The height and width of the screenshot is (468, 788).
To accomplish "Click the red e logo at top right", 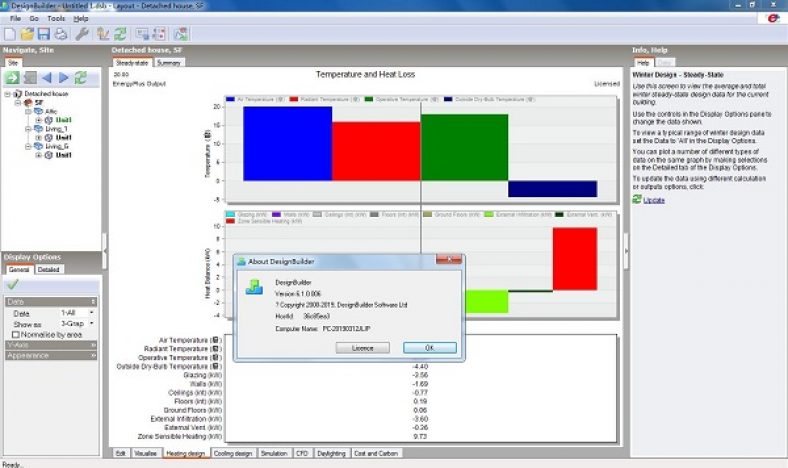I will pos(772,18).
